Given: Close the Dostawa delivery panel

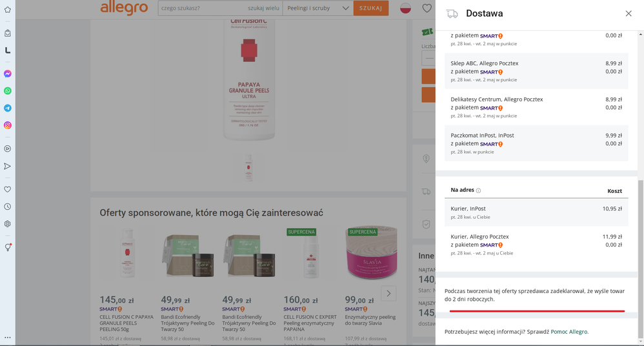Looking at the screenshot, I should (x=629, y=14).
